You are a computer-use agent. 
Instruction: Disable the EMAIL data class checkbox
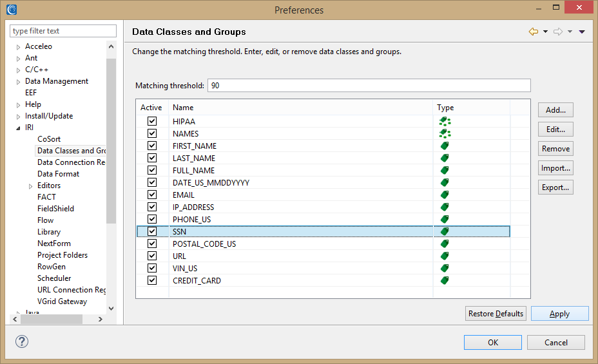(x=152, y=195)
